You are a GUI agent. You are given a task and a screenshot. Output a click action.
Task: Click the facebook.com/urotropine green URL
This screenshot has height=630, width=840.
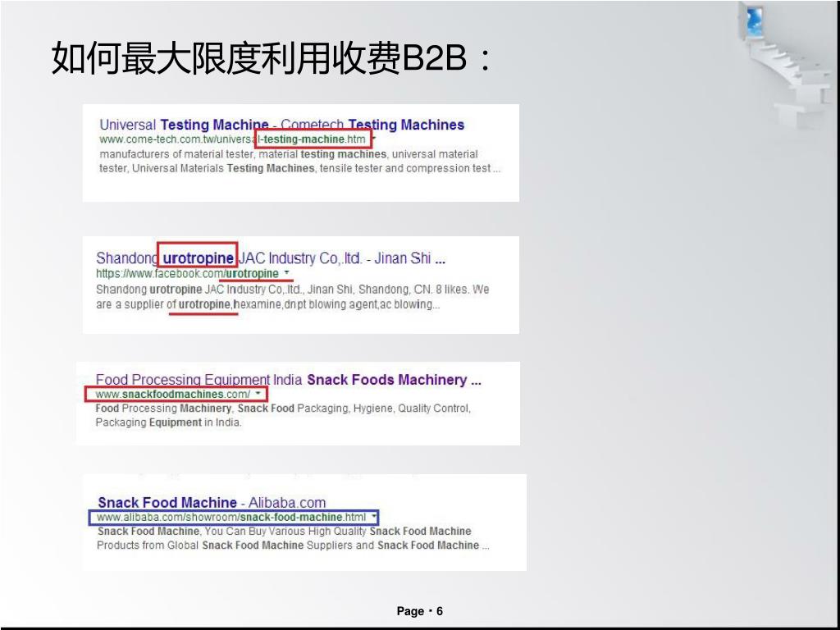[188, 274]
